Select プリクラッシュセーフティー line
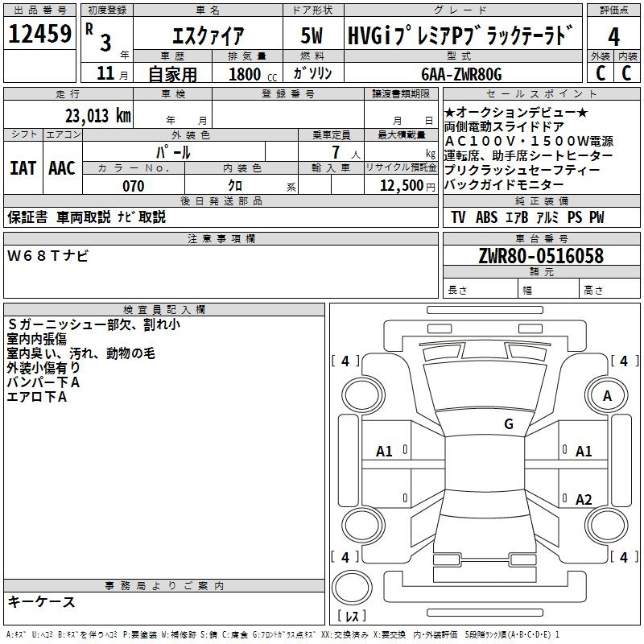This screenshot has height=644, width=644. [x=522, y=170]
